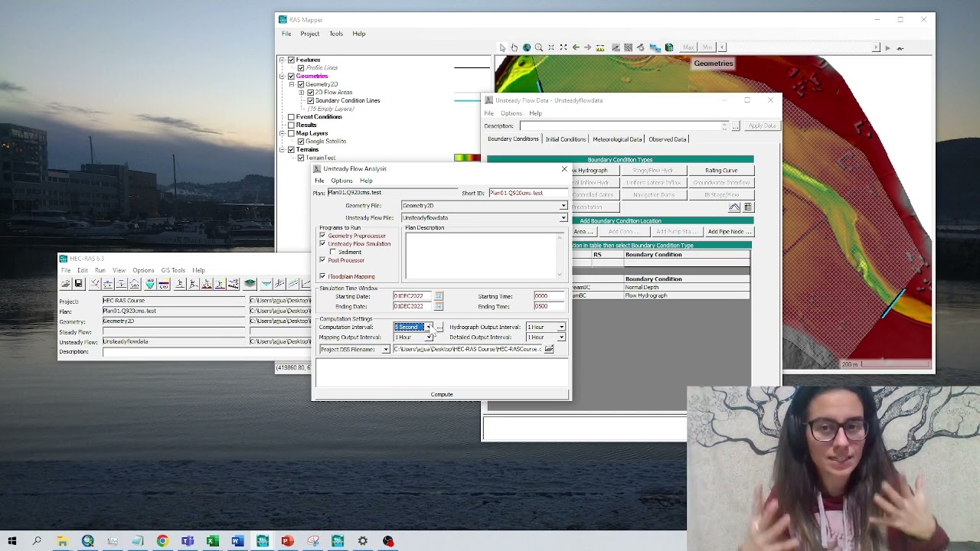Click the Plan Description text box
This screenshot has width=980, height=551.
click(x=485, y=256)
